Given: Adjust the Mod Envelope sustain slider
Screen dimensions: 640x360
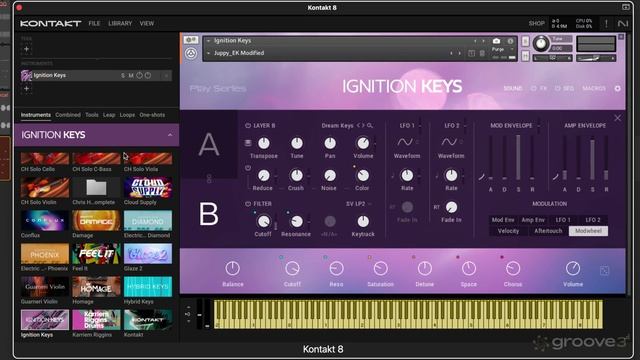Looking at the screenshot, I should click(518, 158).
